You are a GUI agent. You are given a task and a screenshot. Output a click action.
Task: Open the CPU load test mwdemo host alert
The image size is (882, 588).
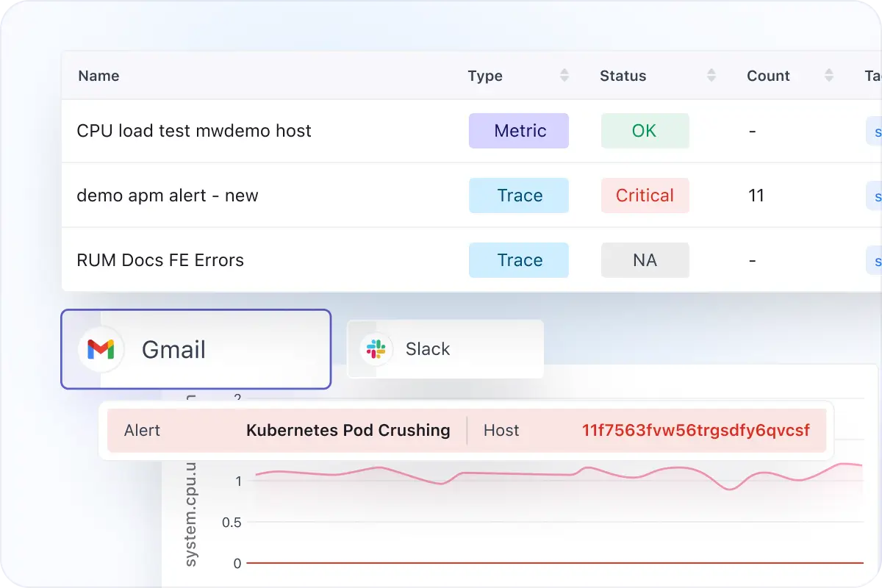pos(194,131)
